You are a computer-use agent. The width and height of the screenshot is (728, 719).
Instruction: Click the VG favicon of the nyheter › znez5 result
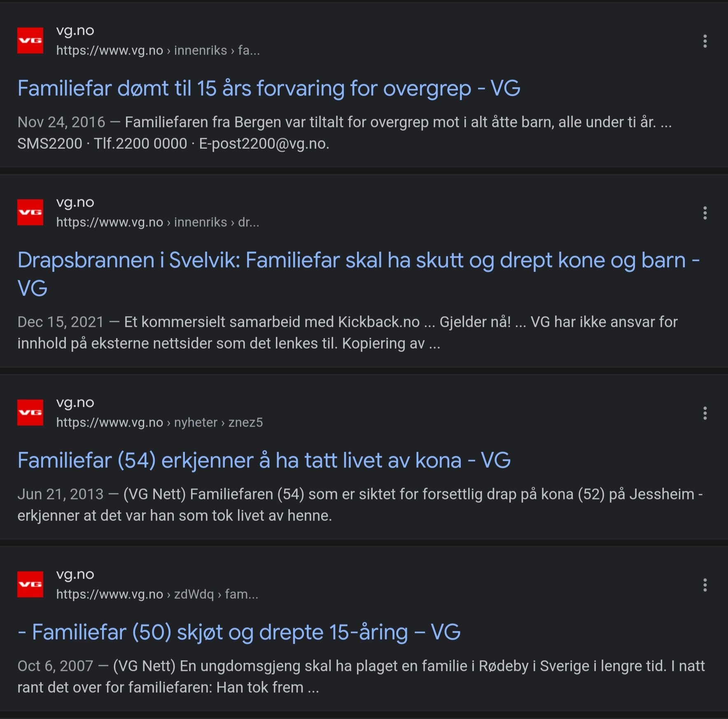(30, 412)
